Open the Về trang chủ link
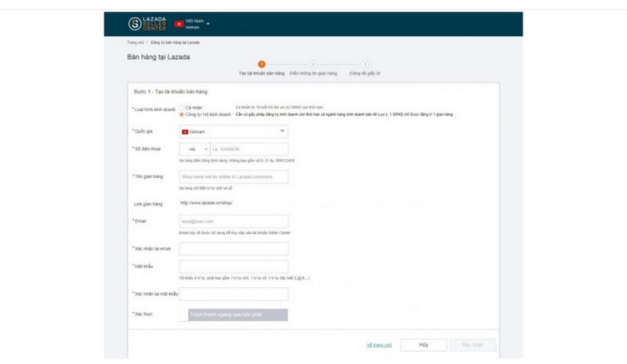Image resolution: width=627 pixels, height=364 pixels. 379,345
